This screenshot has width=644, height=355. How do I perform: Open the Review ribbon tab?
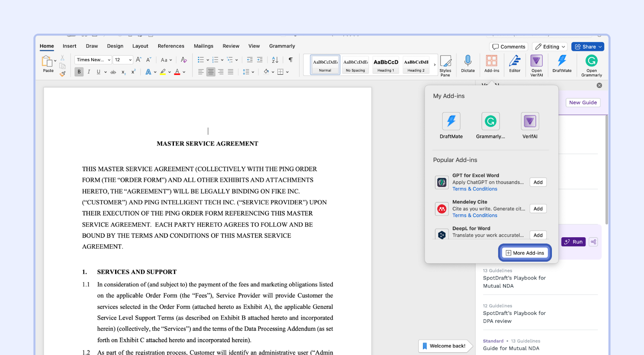[231, 46]
